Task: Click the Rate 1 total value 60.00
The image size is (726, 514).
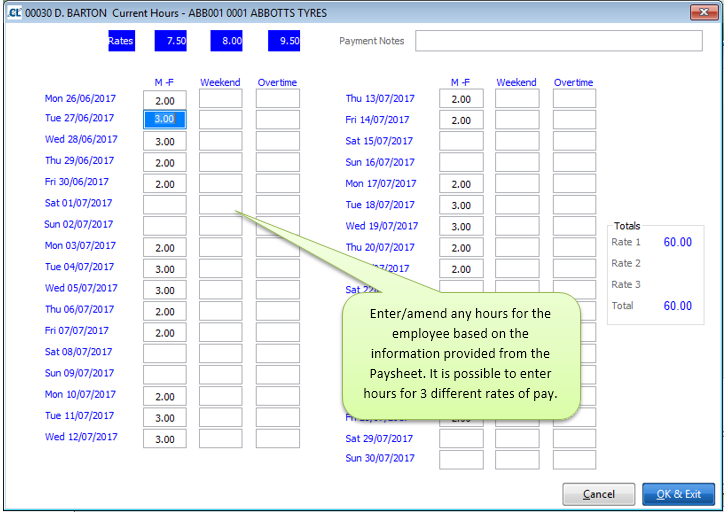Action: [x=677, y=242]
